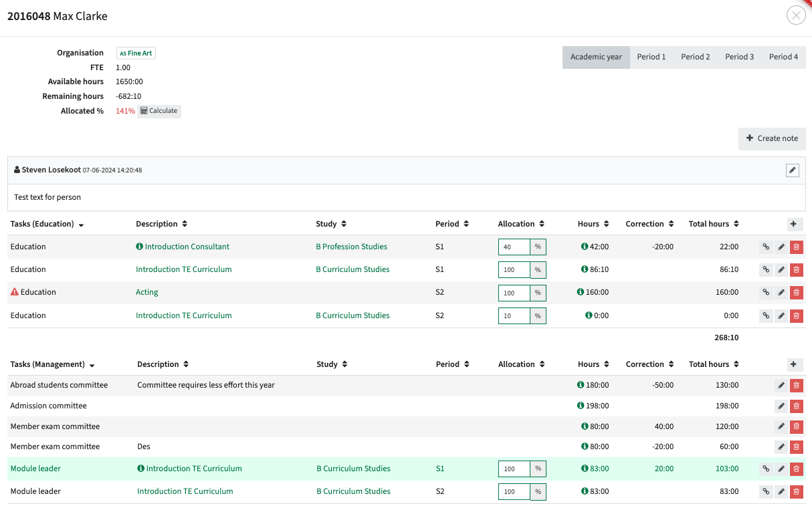Image resolution: width=812 pixels, height=510 pixels.
Task: Edit the Acting education row
Action: click(781, 293)
